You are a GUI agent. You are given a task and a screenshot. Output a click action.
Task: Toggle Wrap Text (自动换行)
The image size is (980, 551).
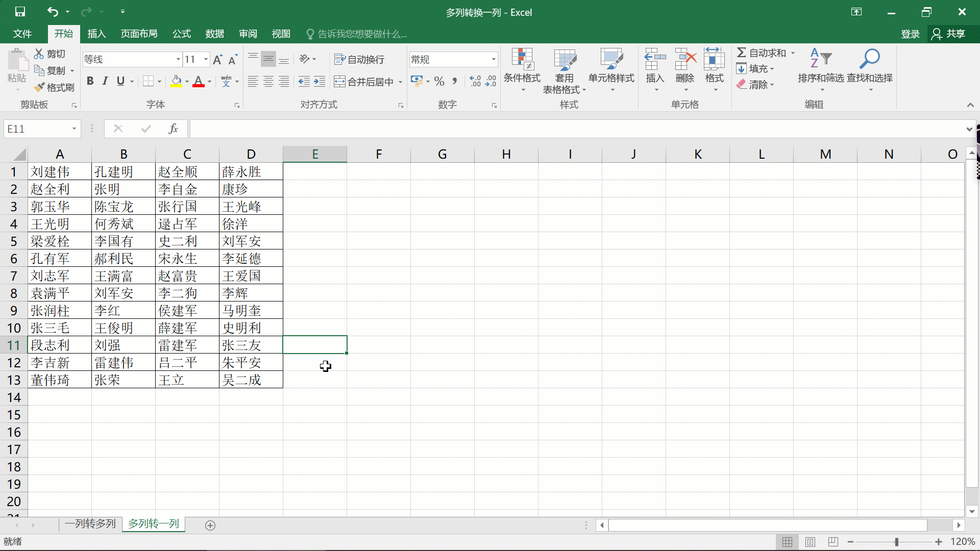tap(359, 59)
